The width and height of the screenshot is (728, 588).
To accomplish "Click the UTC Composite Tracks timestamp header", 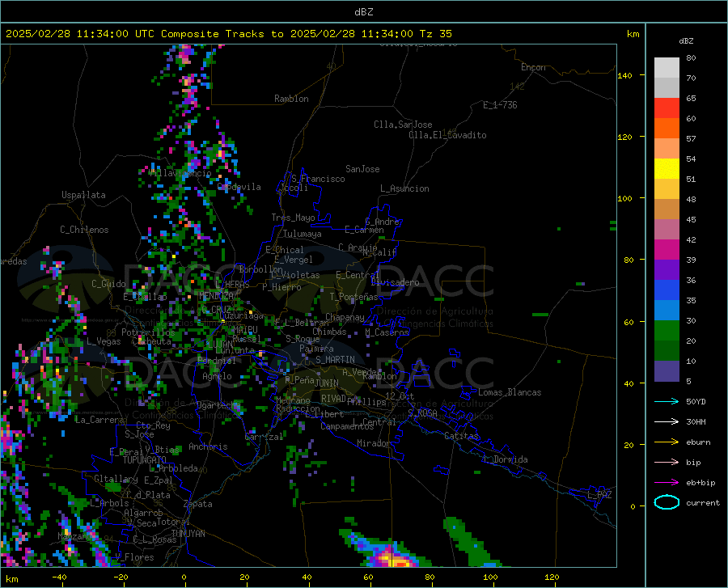I will click(228, 34).
